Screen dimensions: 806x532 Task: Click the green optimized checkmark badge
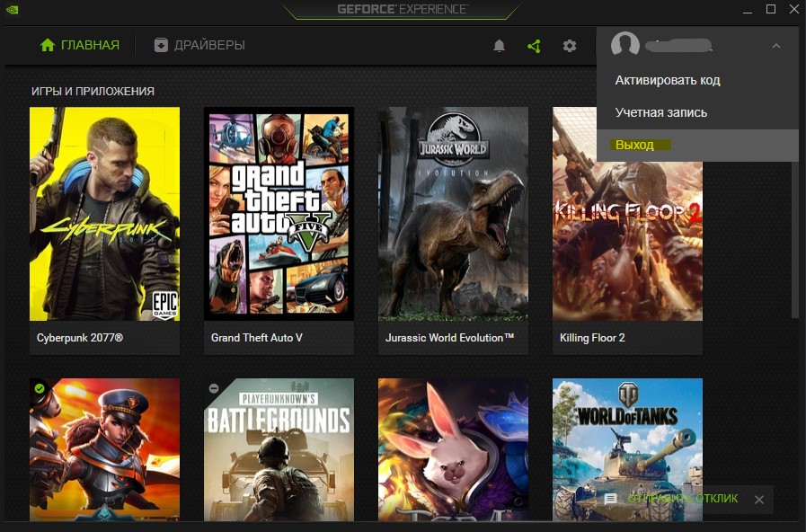click(40, 388)
